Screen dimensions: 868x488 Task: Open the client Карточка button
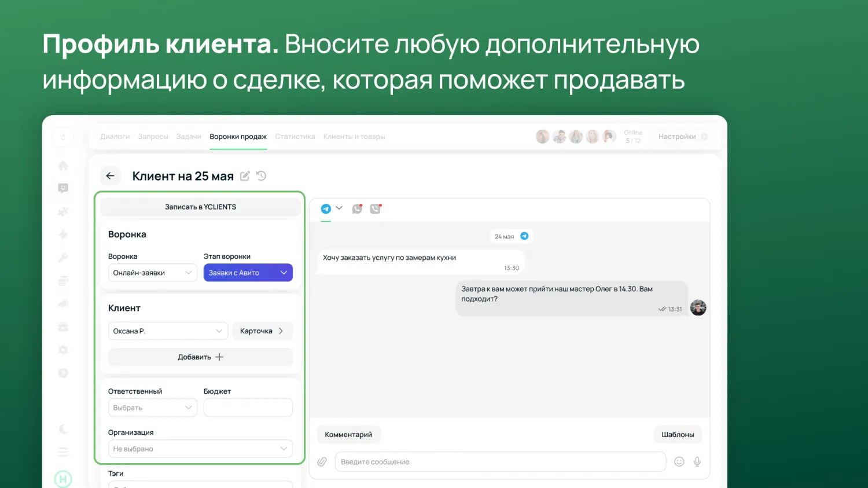(262, 331)
